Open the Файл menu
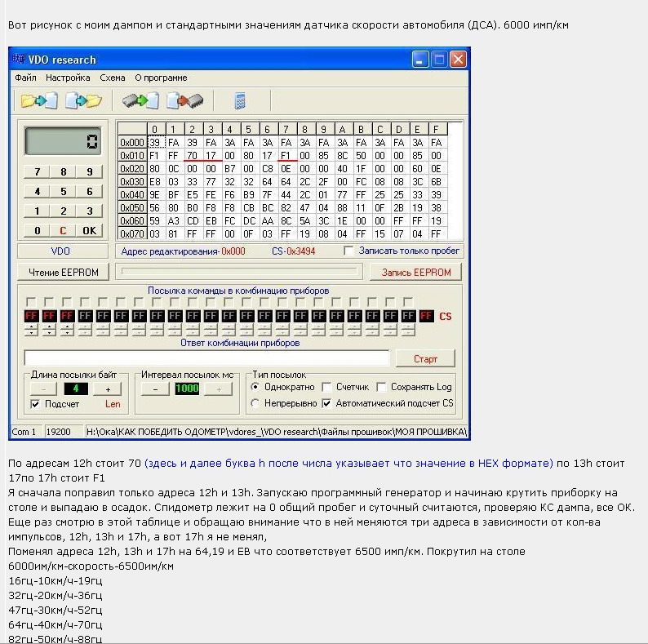The width and height of the screenshot is (648, 644). (x=25, y=78)
